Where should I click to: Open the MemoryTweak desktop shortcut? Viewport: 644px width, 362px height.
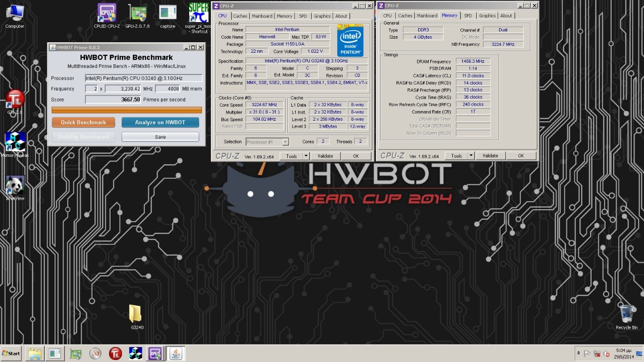click(15, 145)
